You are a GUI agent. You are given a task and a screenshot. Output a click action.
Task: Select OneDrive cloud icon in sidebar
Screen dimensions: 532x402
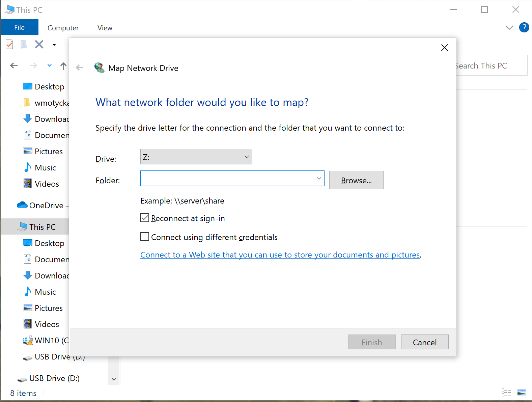(x=22, y=205)
